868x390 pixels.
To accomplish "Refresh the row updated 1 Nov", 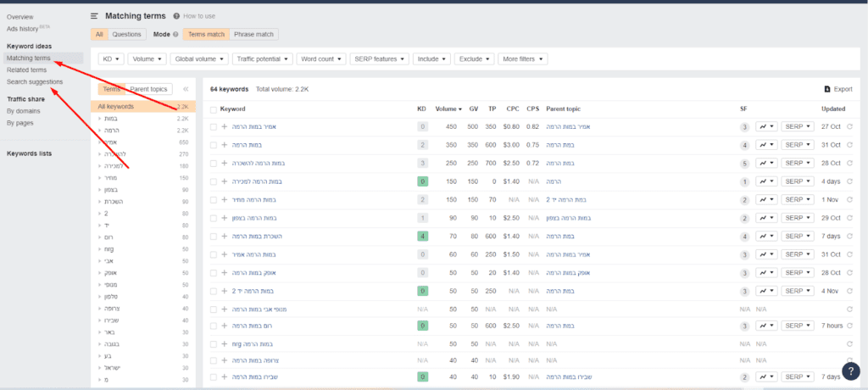I will pos(849,199).
